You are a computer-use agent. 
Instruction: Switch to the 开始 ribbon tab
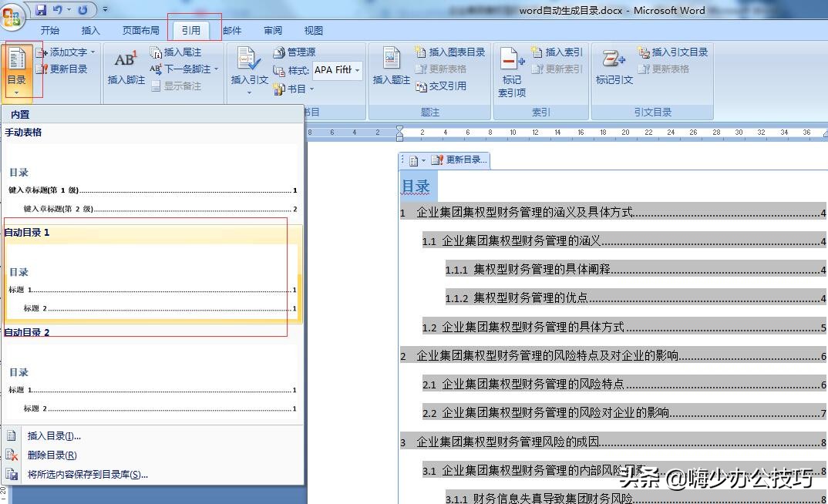[50, 30]
